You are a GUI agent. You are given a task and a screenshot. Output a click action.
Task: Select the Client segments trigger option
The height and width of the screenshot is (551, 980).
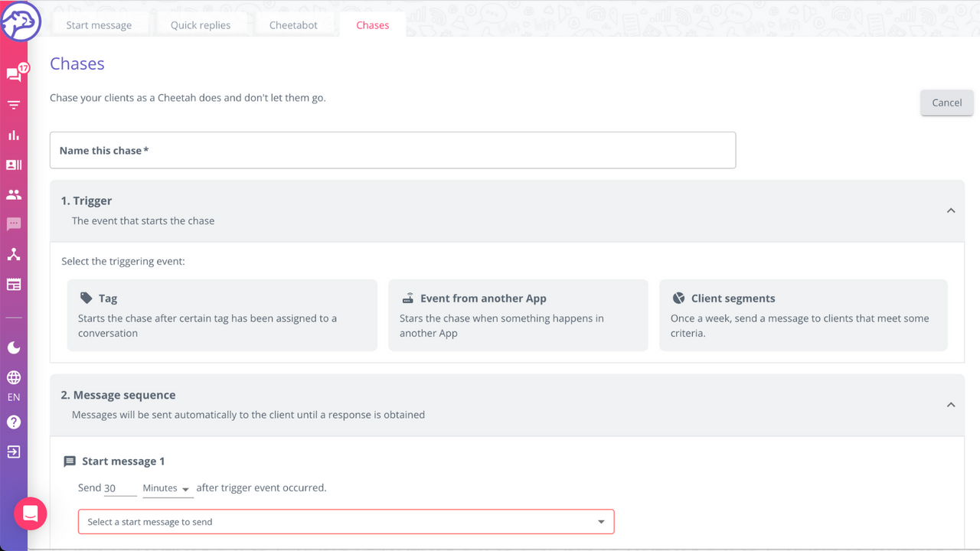803,315
